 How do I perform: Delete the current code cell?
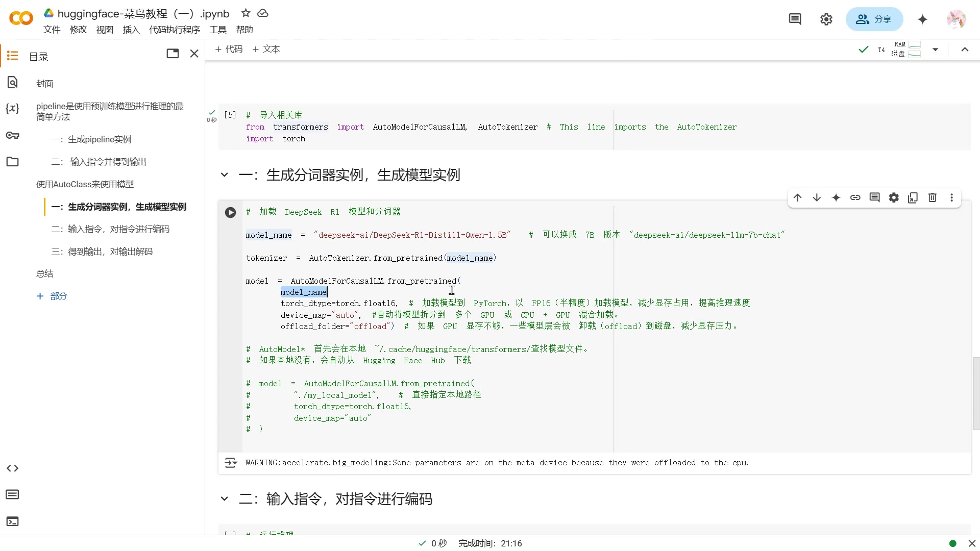tap(933, 197)
